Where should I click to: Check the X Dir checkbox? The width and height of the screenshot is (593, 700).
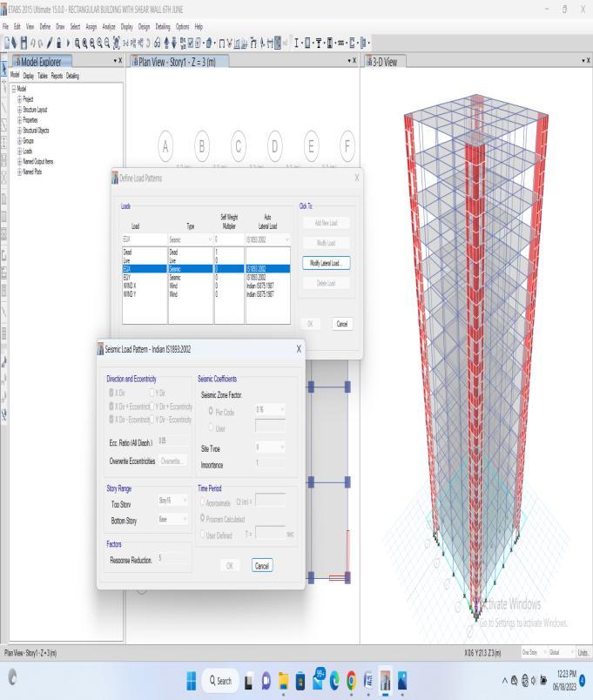tap(111, 393)
